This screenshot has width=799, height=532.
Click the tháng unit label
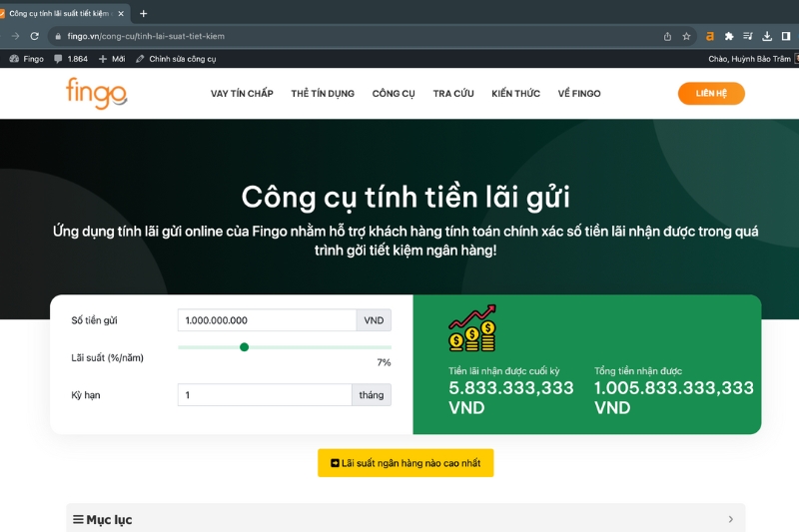point(372,395)
